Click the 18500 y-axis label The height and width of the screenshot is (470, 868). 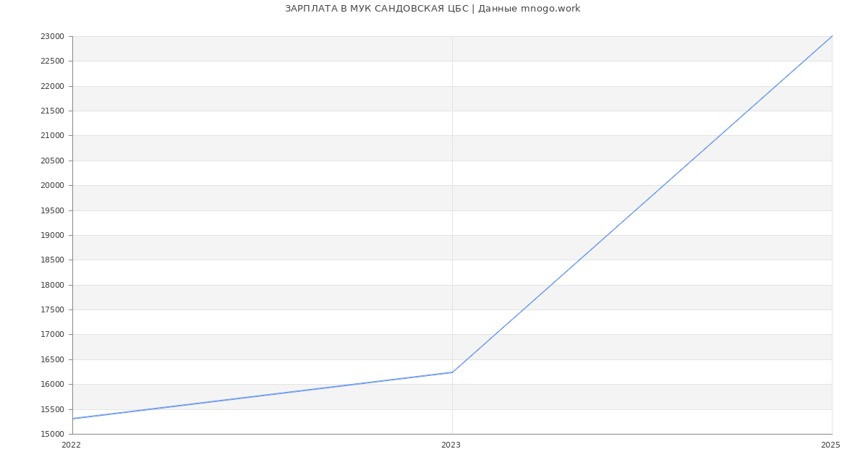pyautogui.click(x=52, y=260)
